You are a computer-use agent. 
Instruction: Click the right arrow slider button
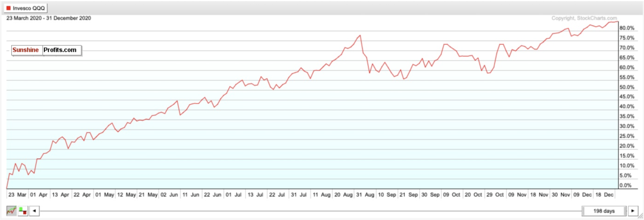(633, 211)
